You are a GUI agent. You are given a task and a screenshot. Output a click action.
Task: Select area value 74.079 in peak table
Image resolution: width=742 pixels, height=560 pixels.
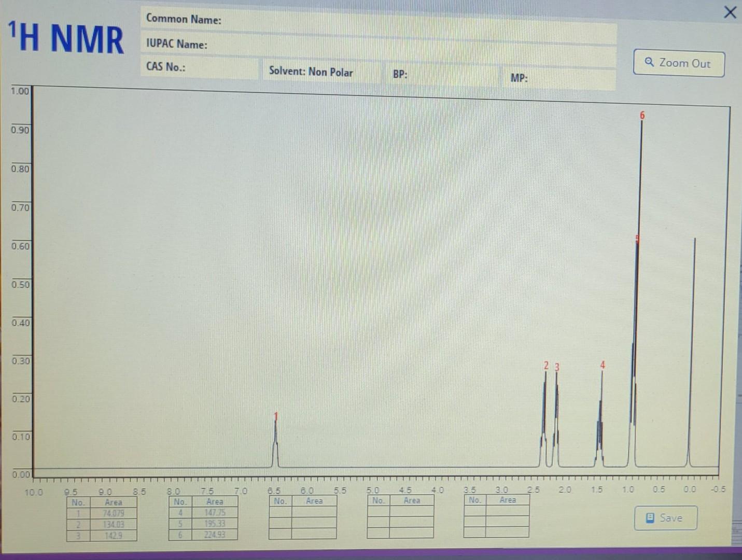(114, 513)
